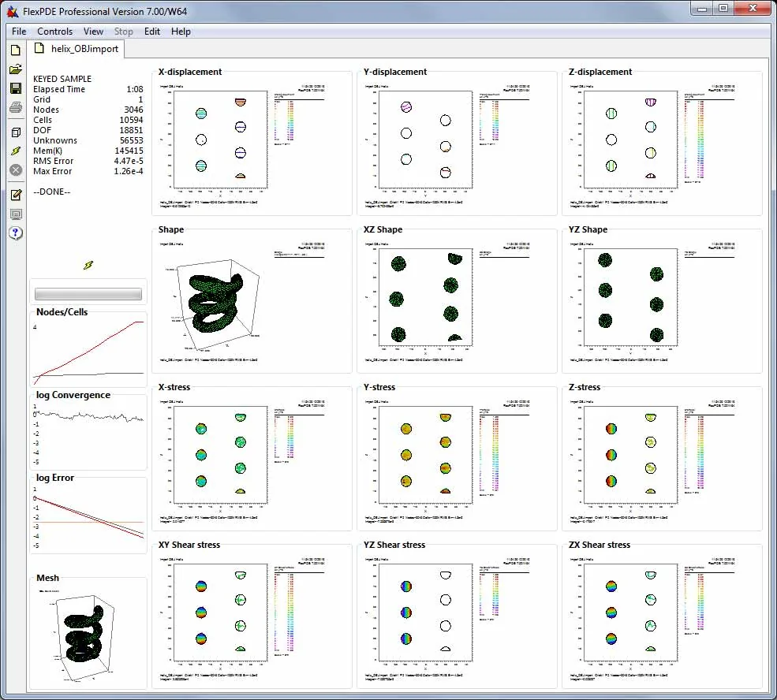
Task: Save script using the floppy disk icon
Action: pos(16,88)
